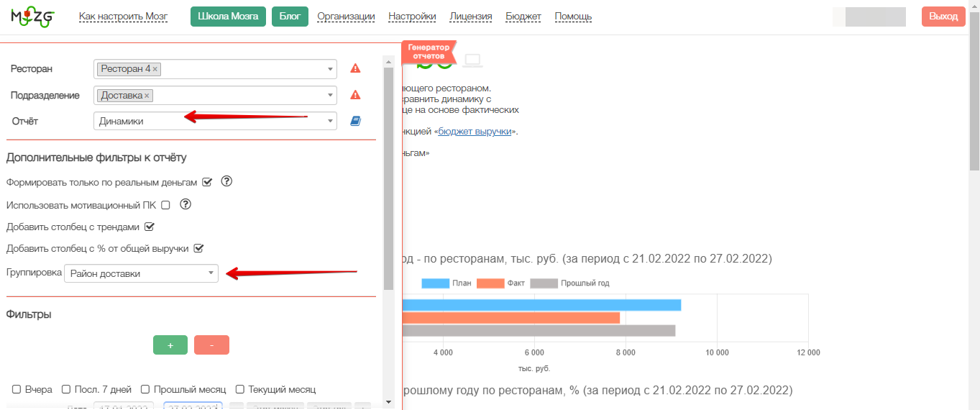Toggle Прошлый год series in chart legend
The image size is (980, 410).
569,283
